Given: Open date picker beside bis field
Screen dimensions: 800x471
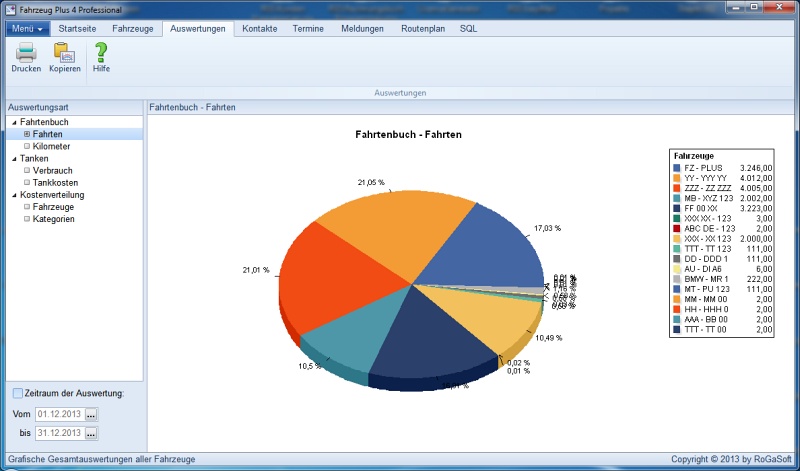Looking at the screenshot, I should [x=91, y=434].
